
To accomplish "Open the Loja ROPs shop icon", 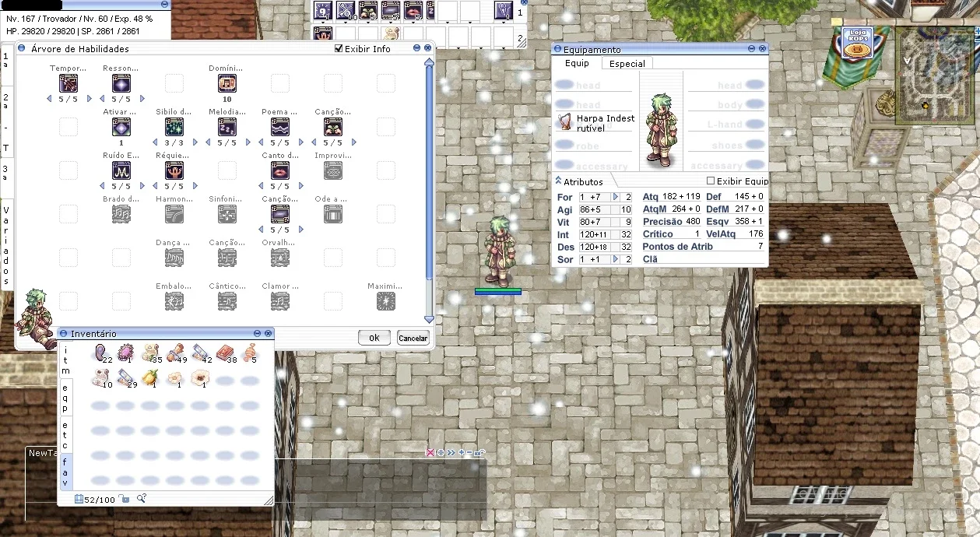I will pyautogui.click(x=858, y=43).
